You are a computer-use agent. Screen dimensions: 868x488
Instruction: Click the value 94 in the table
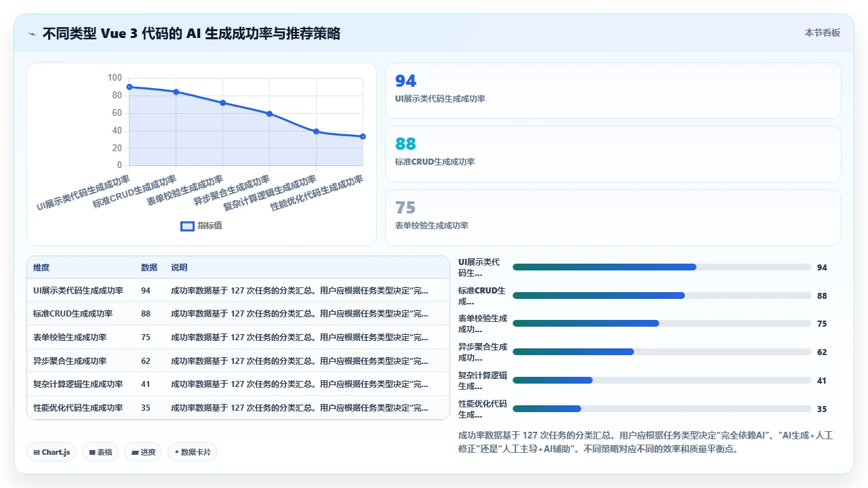click(146, 291)
